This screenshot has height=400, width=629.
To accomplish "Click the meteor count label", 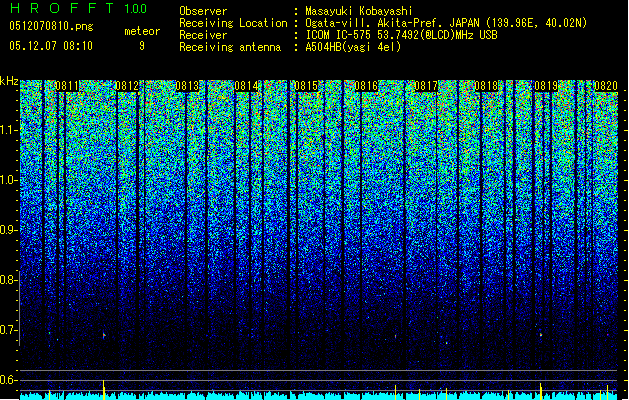I will coord(142,31).
